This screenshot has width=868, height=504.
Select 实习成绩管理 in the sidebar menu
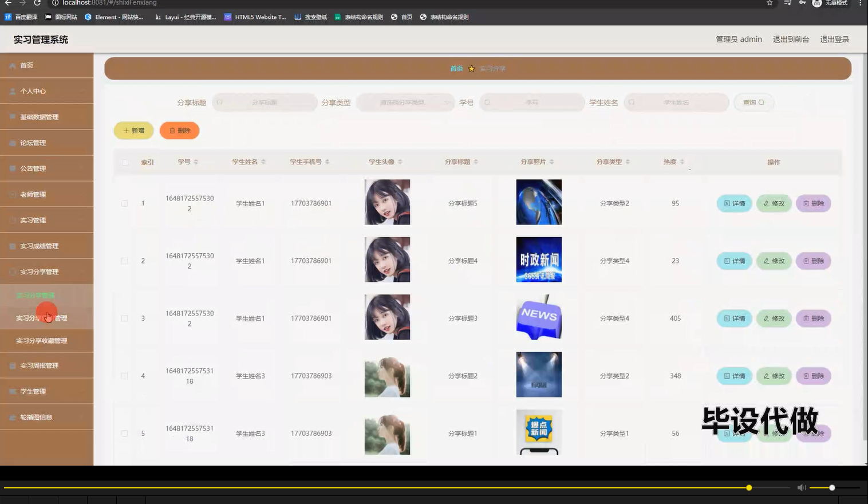pyautogui.click(x=38, y=245)
